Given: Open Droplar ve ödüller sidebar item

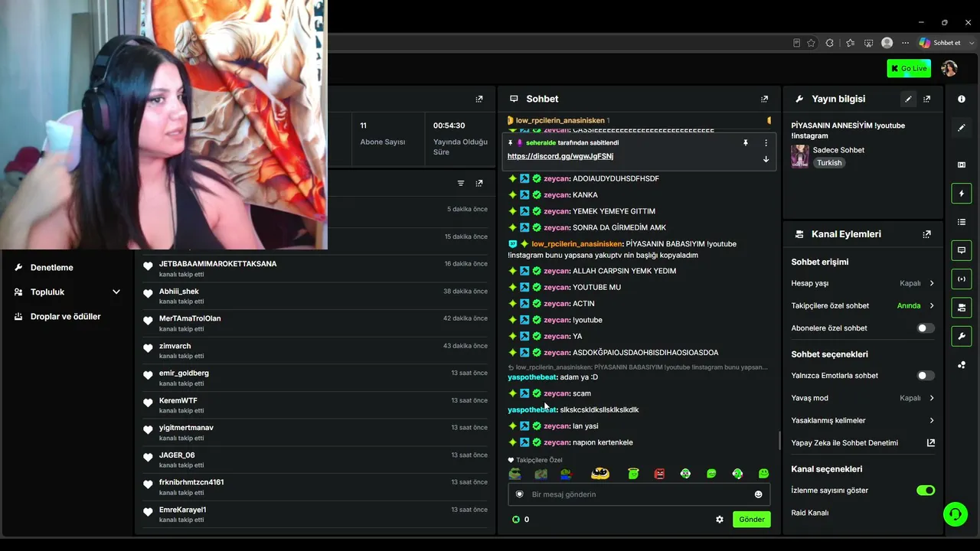Looking at the screenshot, I should coord(67,316).
